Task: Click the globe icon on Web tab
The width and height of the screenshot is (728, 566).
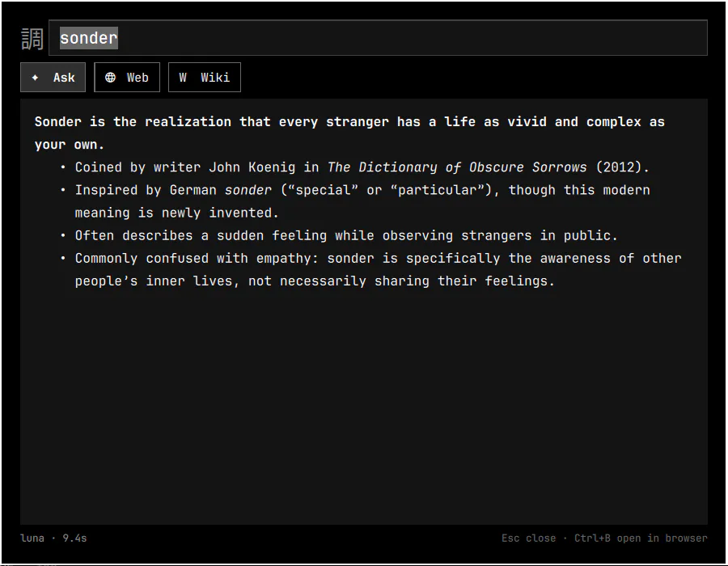Action: 110,78
